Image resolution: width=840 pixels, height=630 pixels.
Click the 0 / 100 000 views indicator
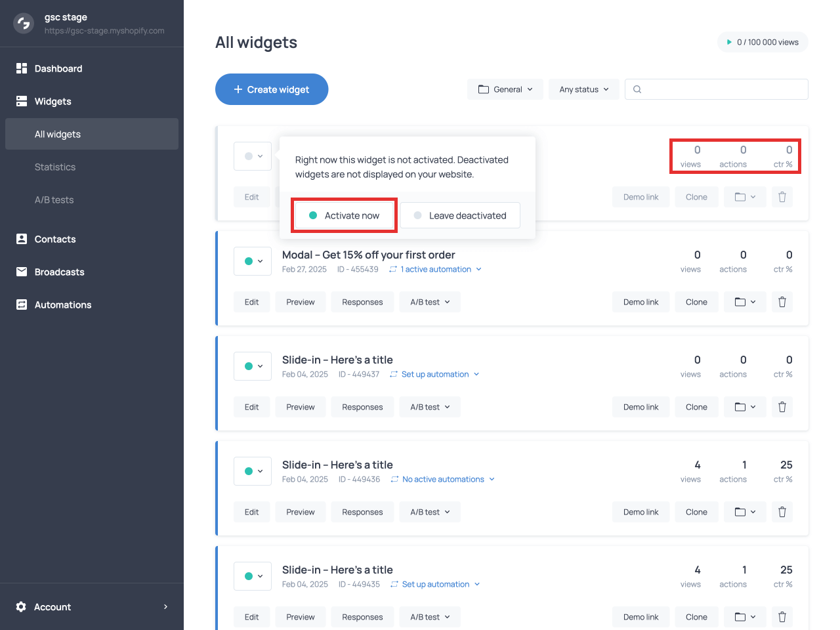coord(763,42)
